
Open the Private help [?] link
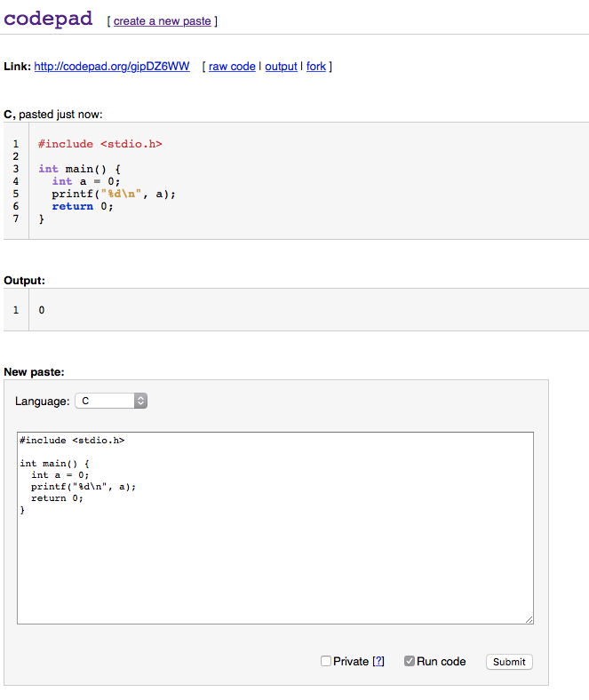coord(378,662)
